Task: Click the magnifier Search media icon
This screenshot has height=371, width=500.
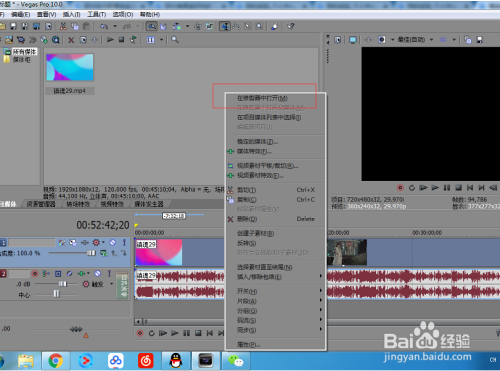Action: pyautogui.click(x=175, y=40)
